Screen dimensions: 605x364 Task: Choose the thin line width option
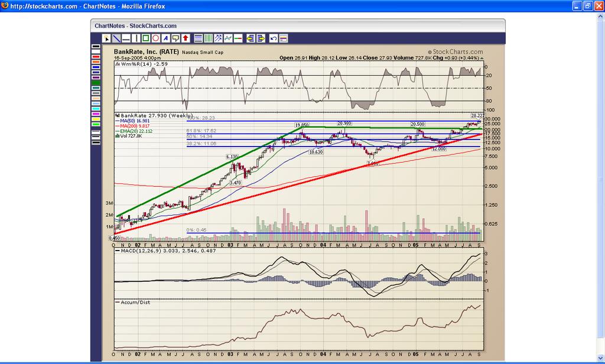96,132
